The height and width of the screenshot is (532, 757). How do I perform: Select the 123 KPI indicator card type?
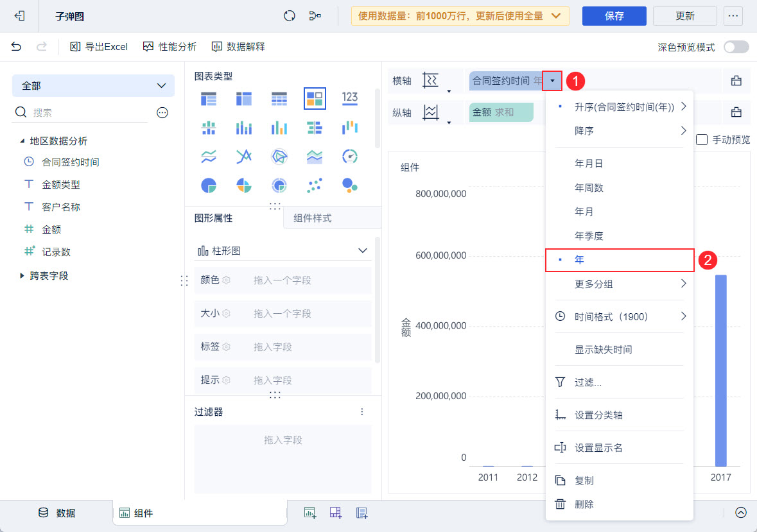[x=350, y=98]
